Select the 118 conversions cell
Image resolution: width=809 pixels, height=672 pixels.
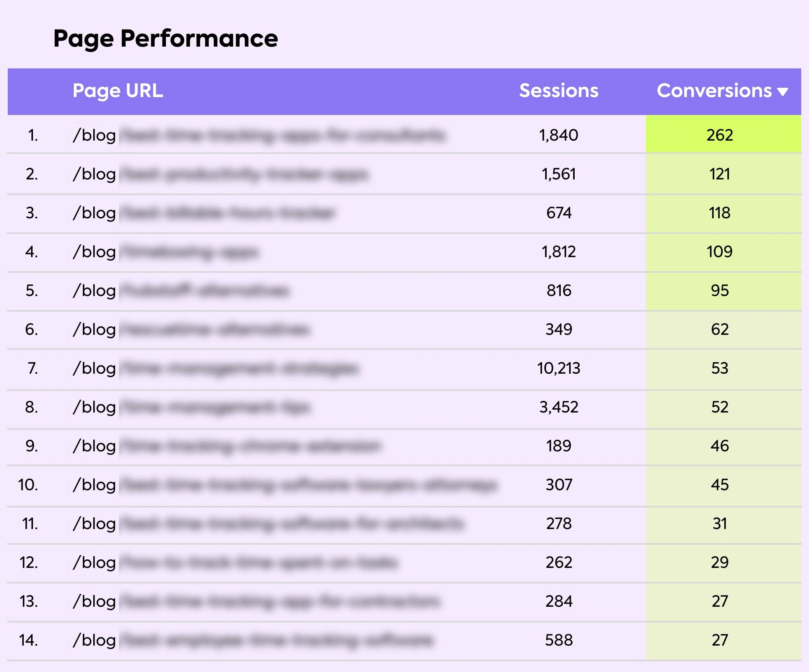click(720, 213)
